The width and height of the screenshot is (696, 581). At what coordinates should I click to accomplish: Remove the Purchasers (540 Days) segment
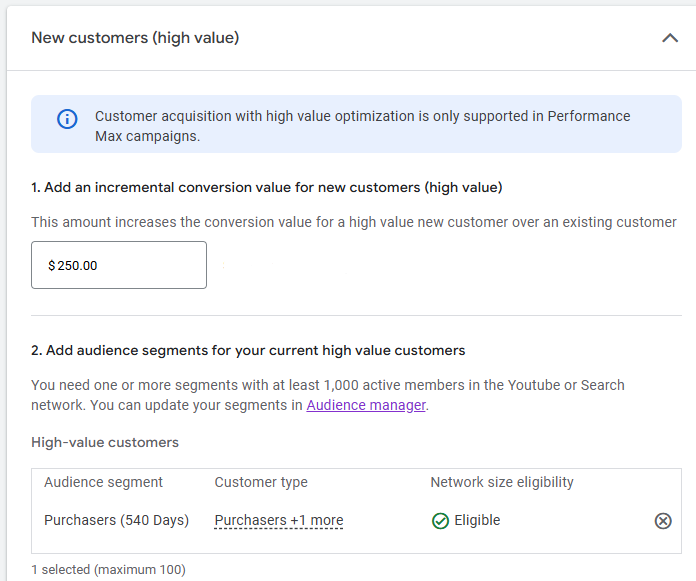pyautogui.click(x=663, y=521)
